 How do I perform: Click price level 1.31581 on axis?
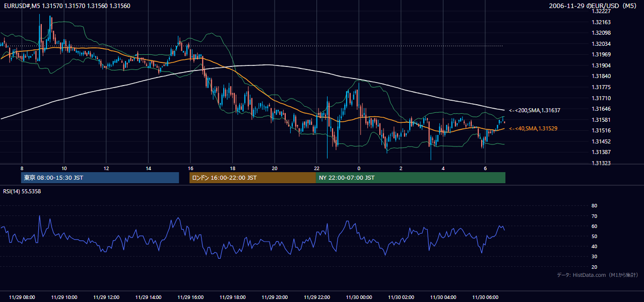(601, 120)
